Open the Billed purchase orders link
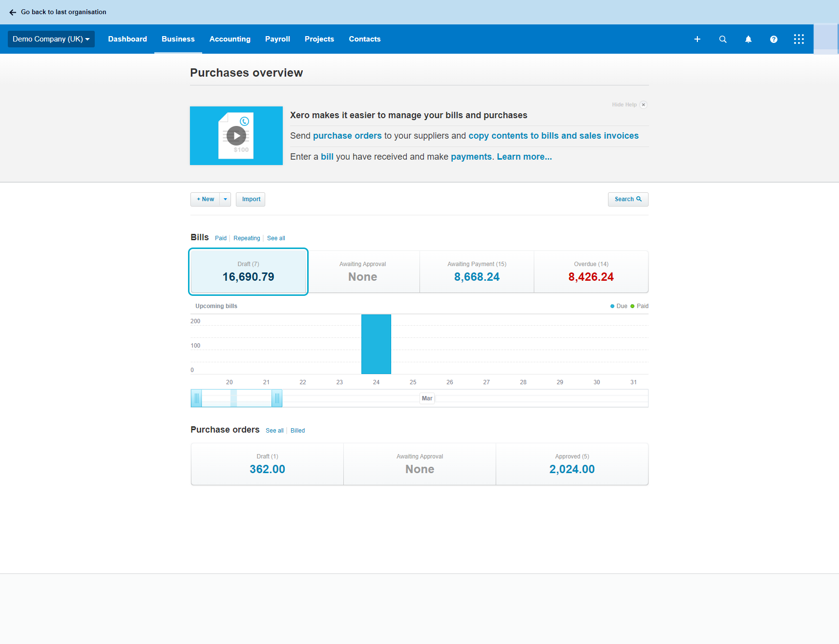839x644 pixels. 297,431
